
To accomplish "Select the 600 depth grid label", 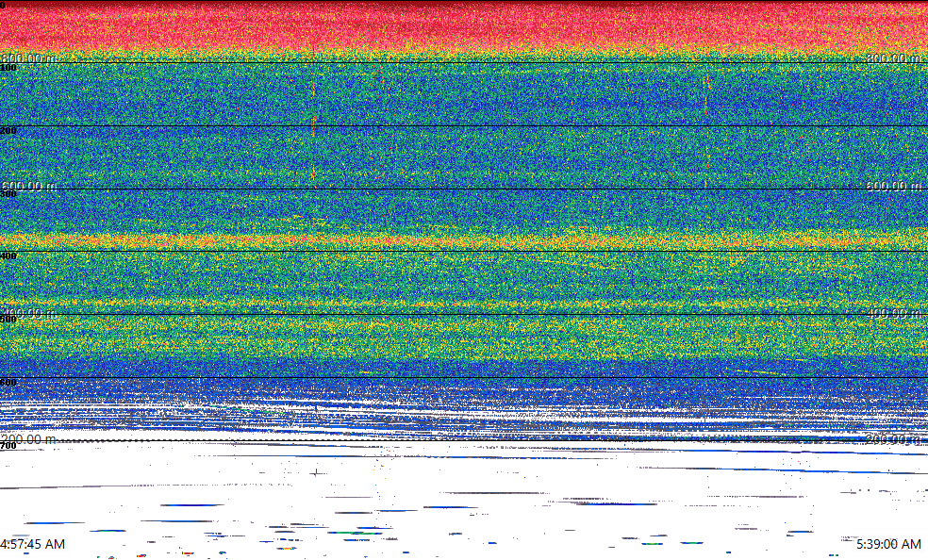I will point(8,382).
